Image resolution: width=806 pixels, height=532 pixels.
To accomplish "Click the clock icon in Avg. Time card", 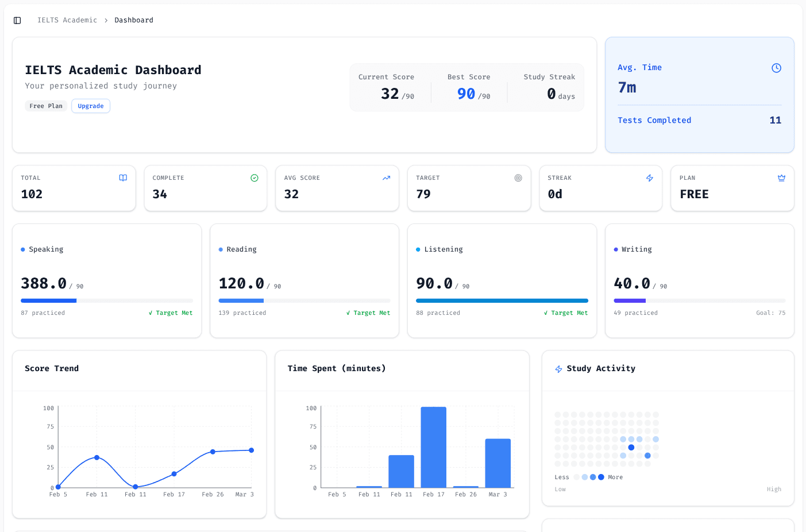I will point(776,68).
